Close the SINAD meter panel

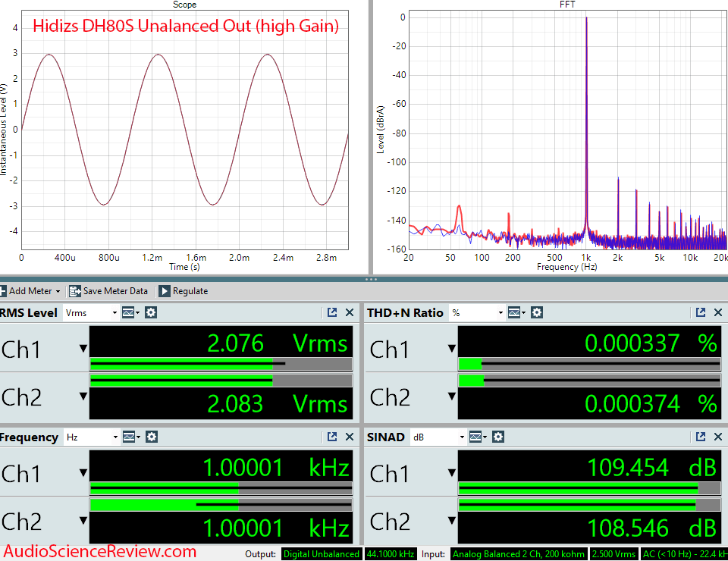click(718, 437)
